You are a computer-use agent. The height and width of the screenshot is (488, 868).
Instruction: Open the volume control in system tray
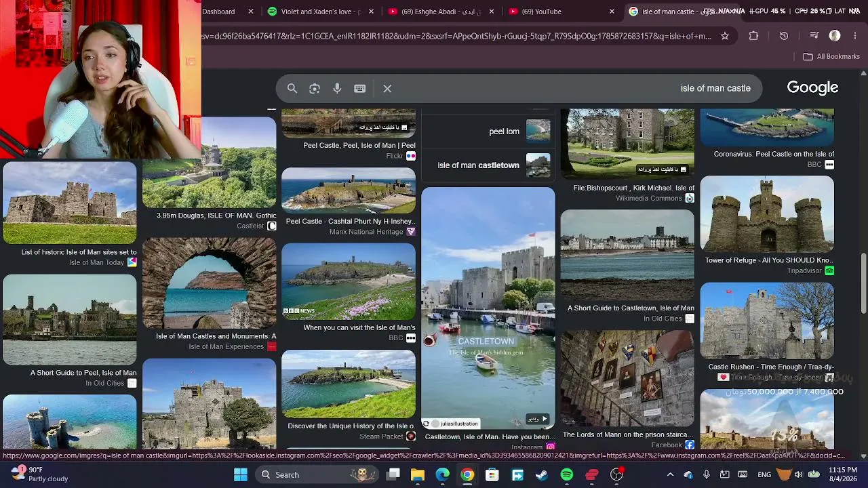click(799, 474)
